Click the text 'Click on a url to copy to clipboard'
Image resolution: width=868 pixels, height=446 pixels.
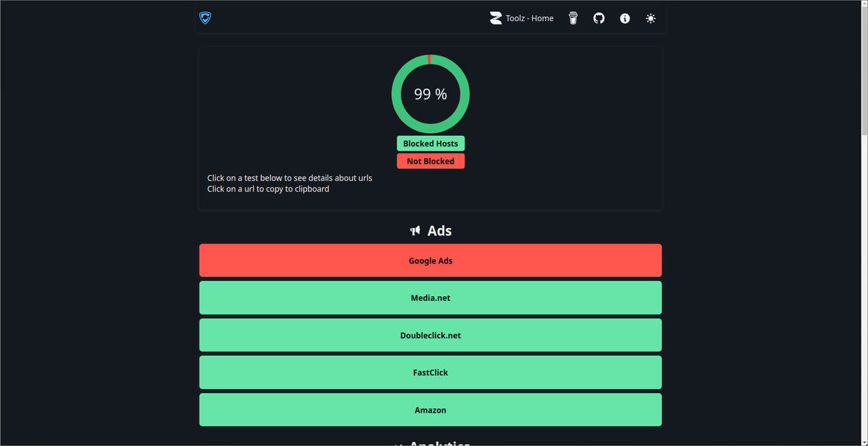268,189
